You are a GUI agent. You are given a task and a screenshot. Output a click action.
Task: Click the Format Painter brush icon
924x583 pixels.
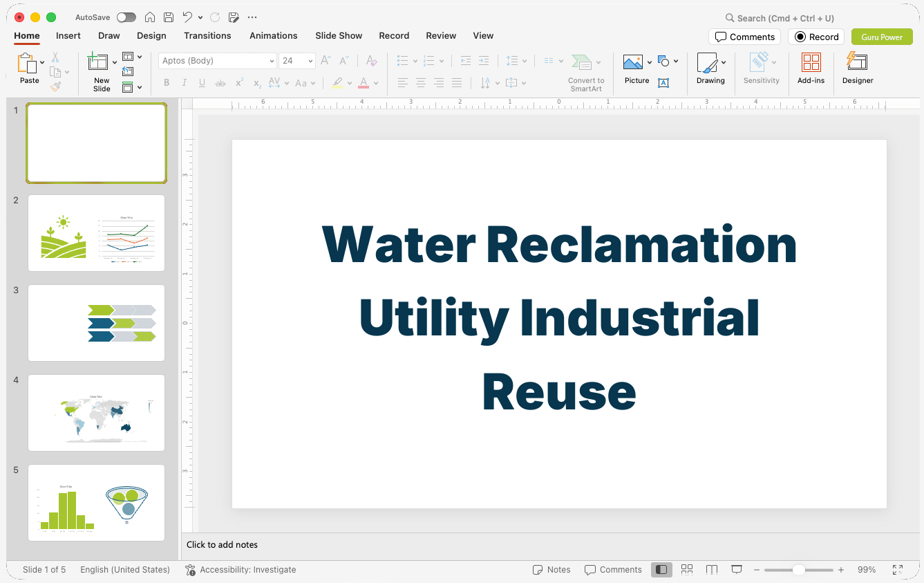[x=55, y=86]
